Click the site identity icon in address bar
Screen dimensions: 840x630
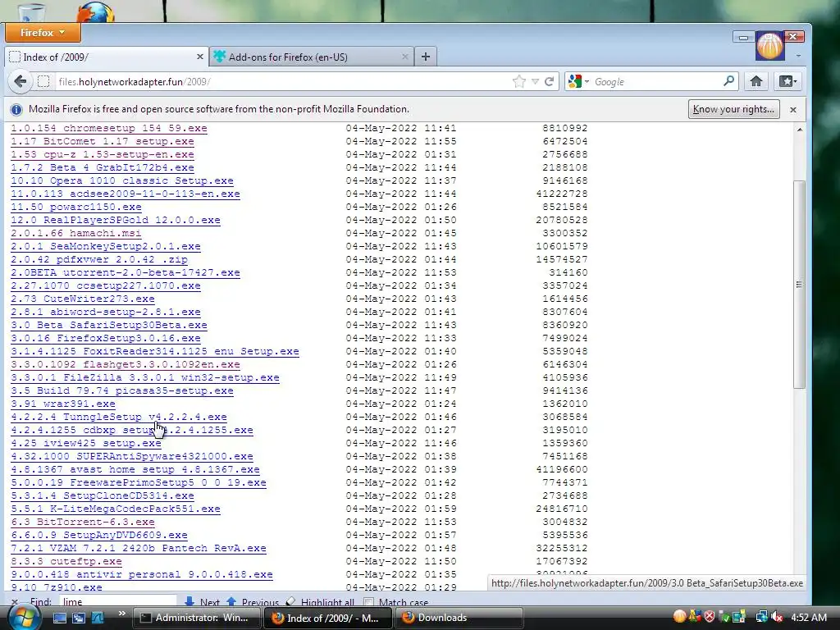point(44,81)
